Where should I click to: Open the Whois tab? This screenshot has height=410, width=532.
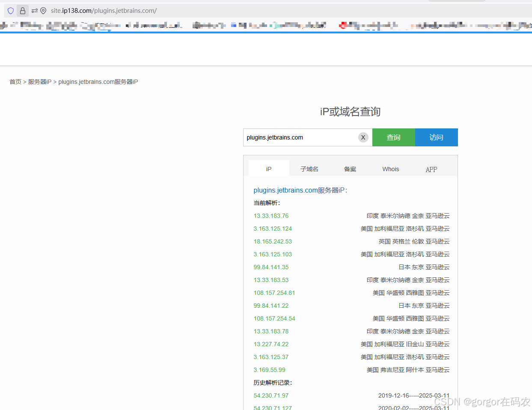391,169
